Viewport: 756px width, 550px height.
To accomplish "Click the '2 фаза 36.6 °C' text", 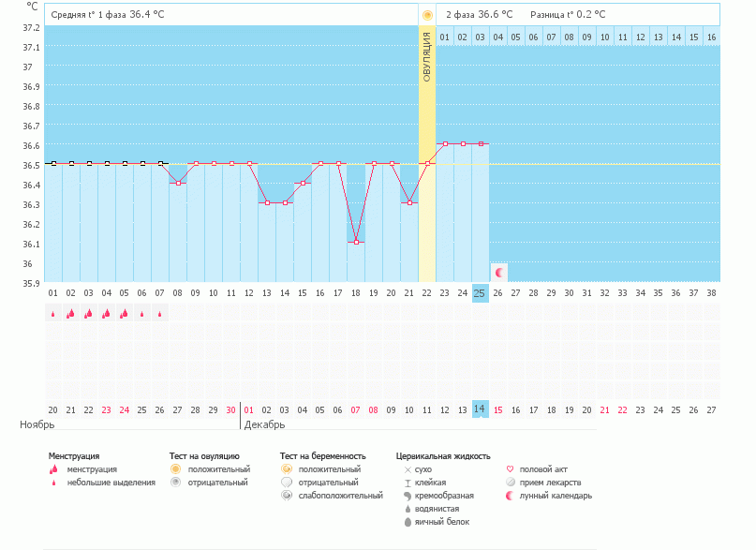I will pos(480,14).
